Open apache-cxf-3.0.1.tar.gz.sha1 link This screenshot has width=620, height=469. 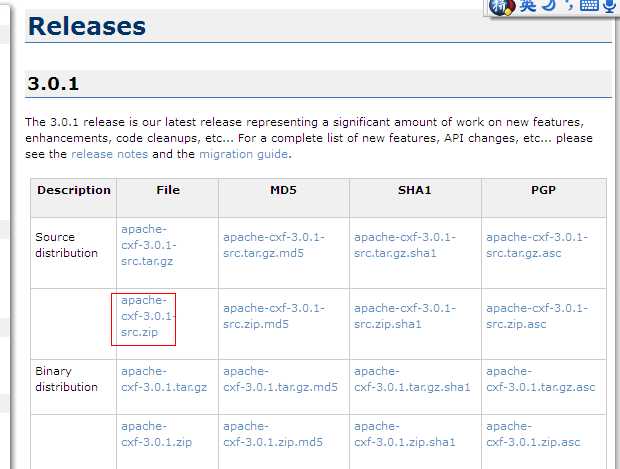(412, 379)
